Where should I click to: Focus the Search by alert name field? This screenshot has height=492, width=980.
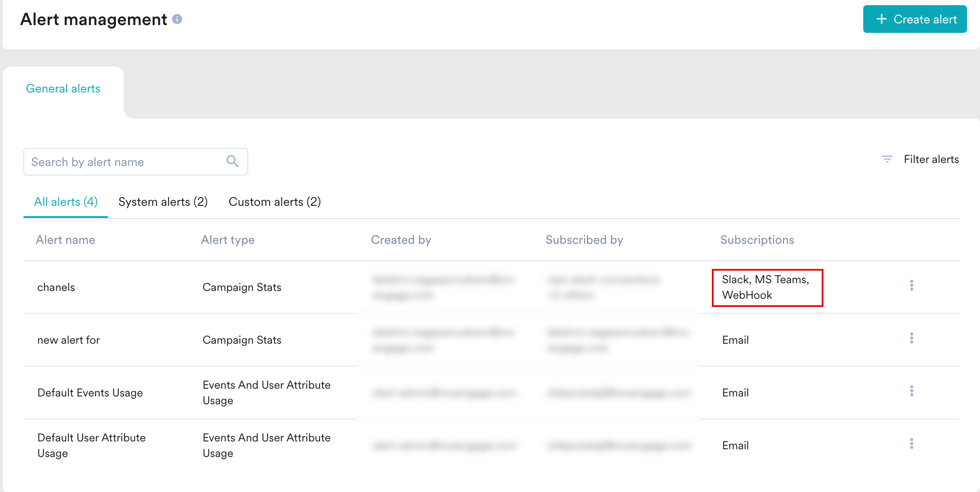135,162
